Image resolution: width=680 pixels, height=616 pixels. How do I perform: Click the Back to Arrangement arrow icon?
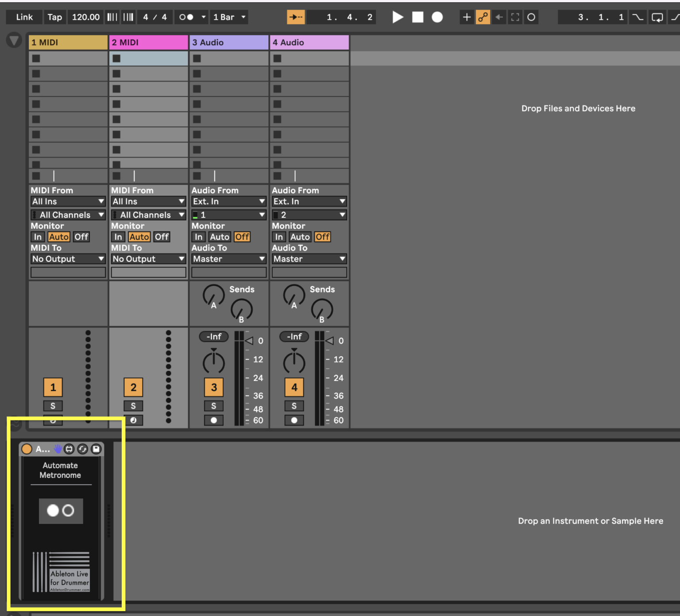click(x=499, y=17)
